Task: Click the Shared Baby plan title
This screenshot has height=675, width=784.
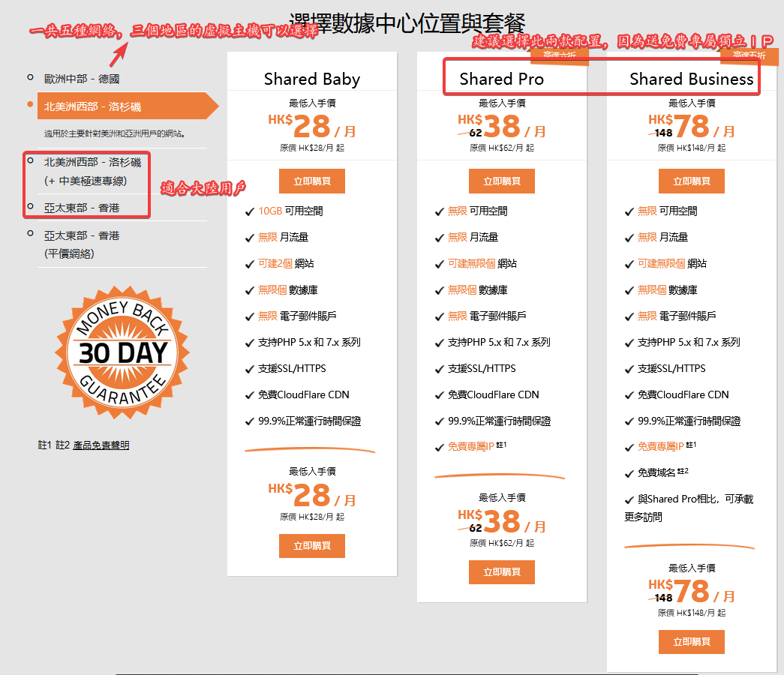Action: click(312, 79)
